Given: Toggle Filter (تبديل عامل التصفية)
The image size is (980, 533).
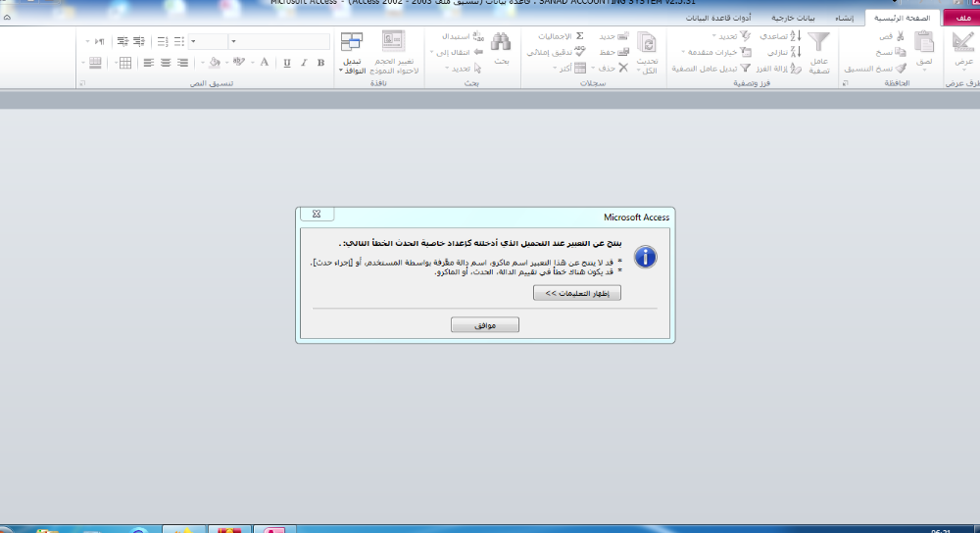Looking at the screenshot, I should click(710, 69).
